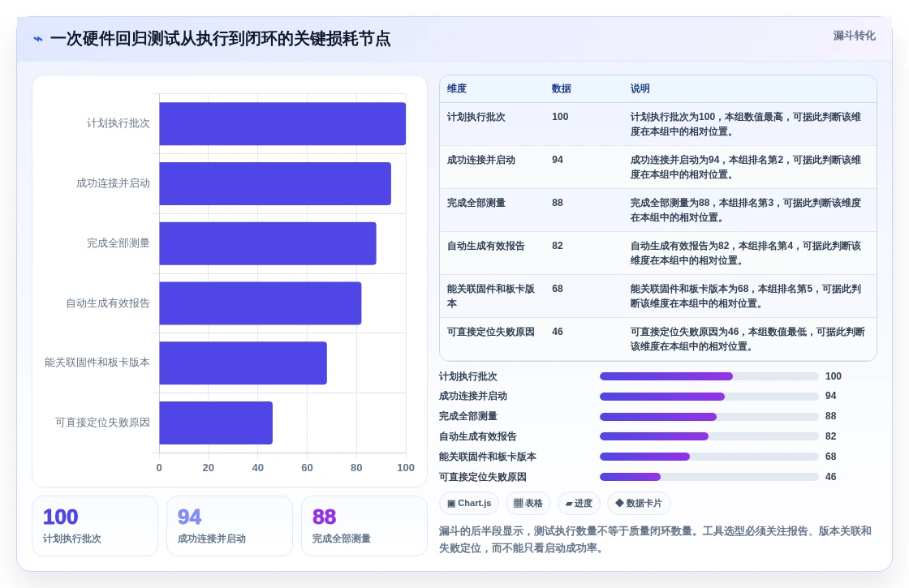Click the table value 68
Image resolution: width=909 pixels, height=588 pixels.
(x=557, y=289)
